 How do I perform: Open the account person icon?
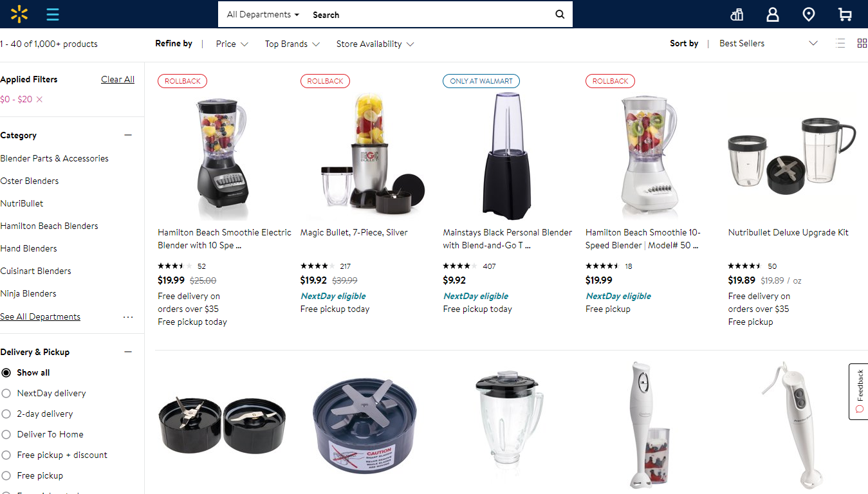(773, 14)
